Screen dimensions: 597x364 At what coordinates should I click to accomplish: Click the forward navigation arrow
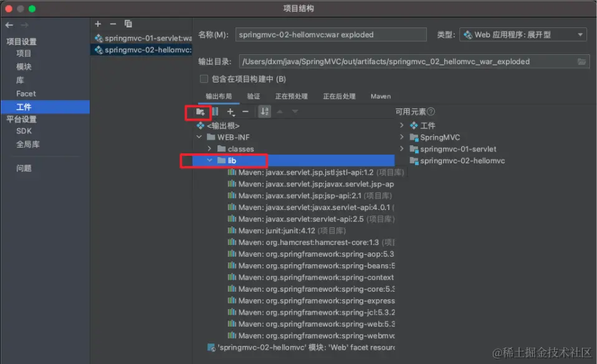[x=24, y=25]
